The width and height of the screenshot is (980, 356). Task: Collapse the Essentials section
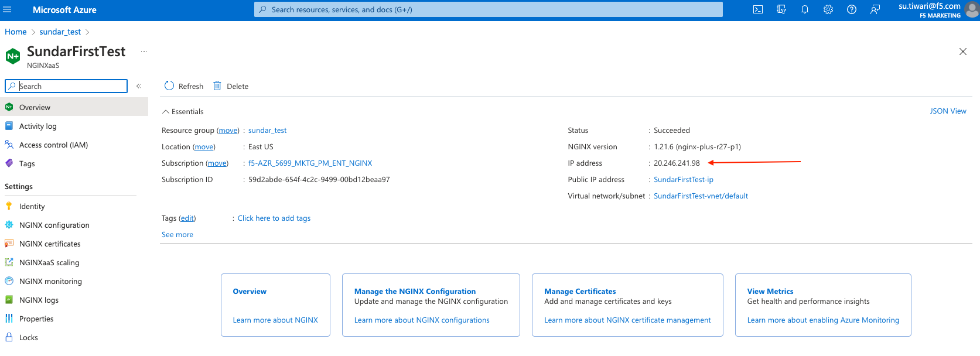click(x=166, y=112)
